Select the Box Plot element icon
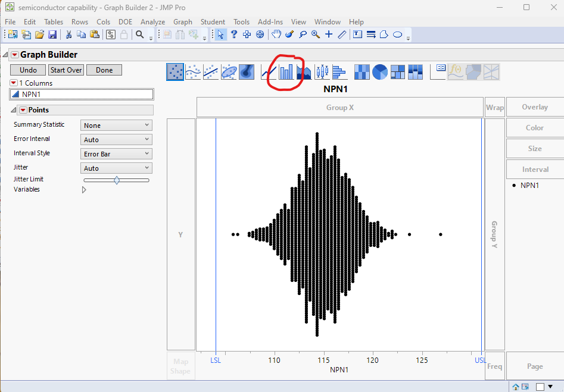This screenshot has height=392, width=564. click(322, 72)
